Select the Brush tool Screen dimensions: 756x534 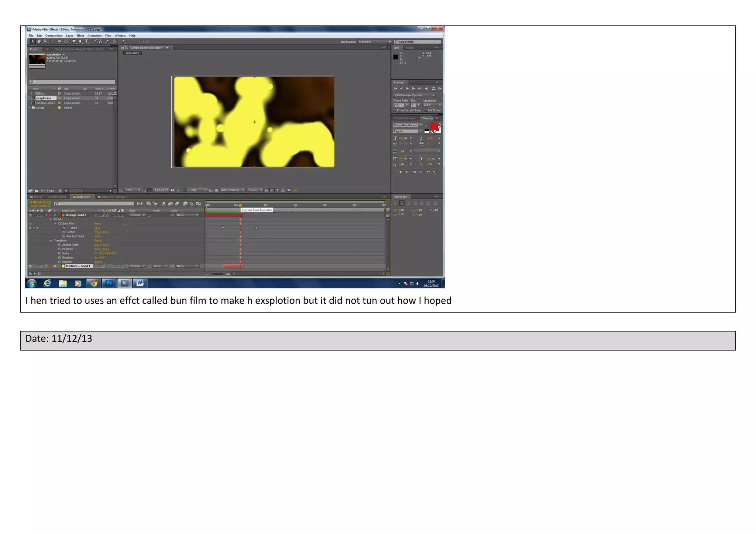click(x=95, y=42)
